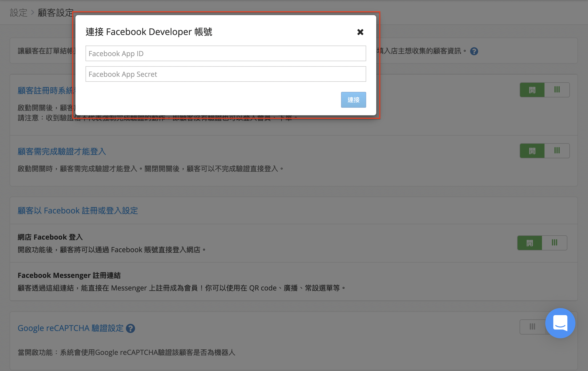The height and width of the screenshot is (371, 588).
Task: Open the help icon after 顧客資訊 text
Action: (x=474, y=51)
